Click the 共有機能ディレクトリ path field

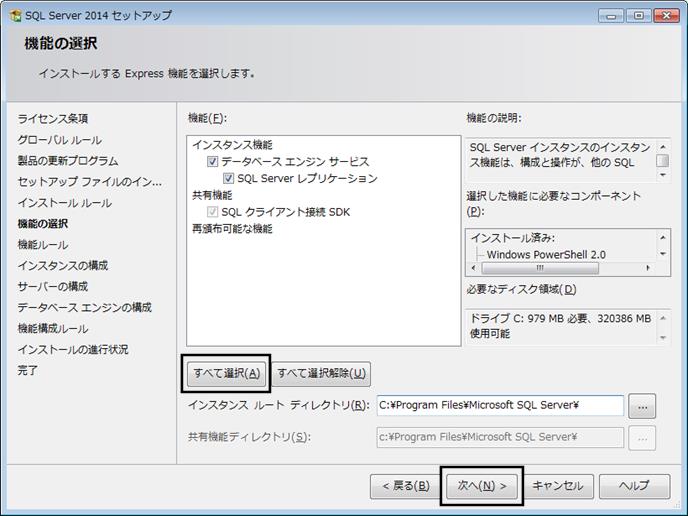500,437
